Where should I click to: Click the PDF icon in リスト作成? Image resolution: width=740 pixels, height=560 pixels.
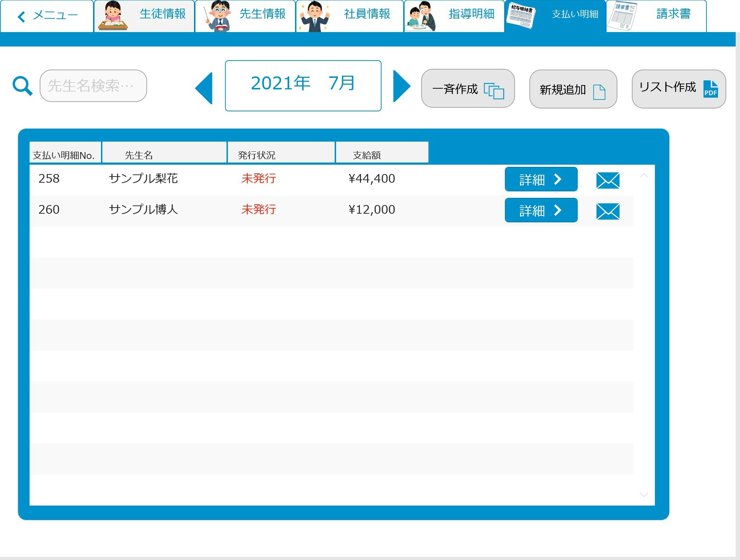point(710,89)
